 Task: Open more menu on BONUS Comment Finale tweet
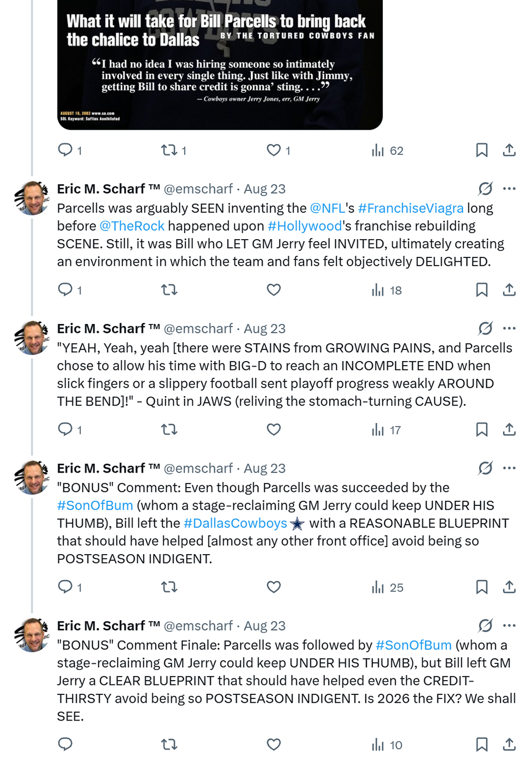(x=509, y=626)
